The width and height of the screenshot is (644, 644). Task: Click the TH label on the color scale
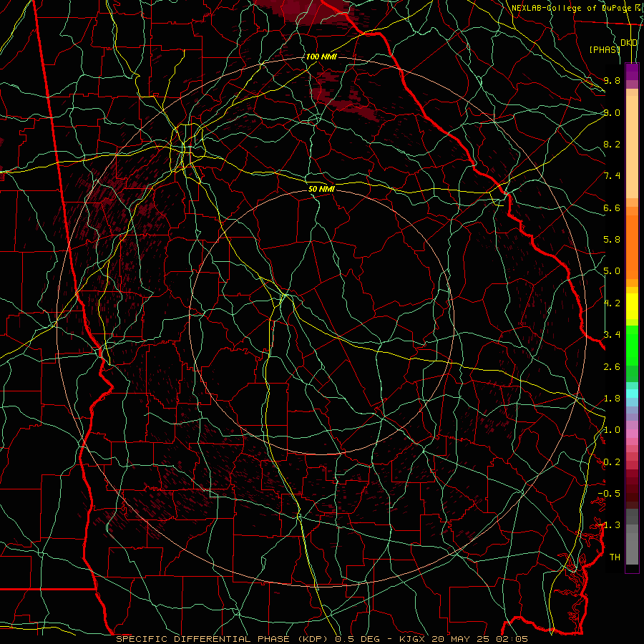point(615,557)
